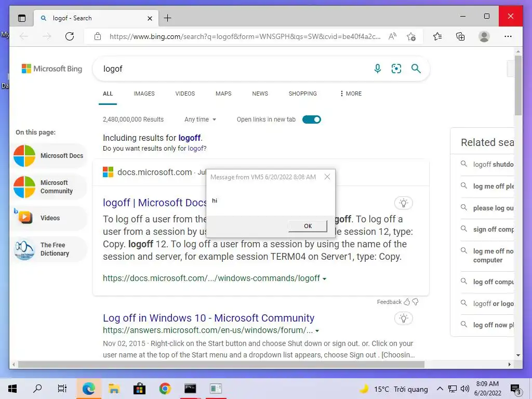Close the 'logof - Search' tab
The image size is (532, 399).
(x=150, y=18)
